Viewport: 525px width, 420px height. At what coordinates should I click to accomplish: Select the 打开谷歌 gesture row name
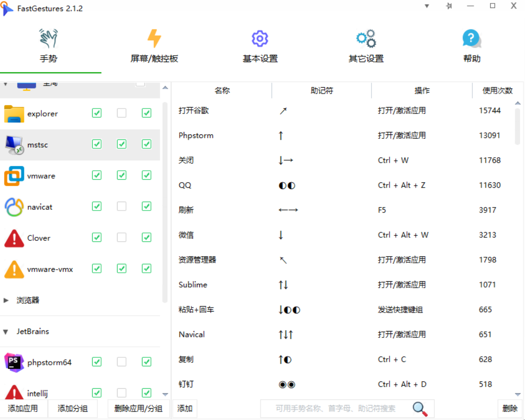click(x=194, y=110)
